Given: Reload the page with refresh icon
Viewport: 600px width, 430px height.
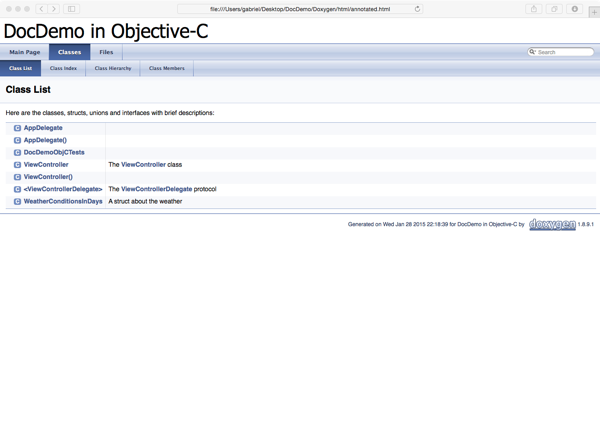Looking at the screenshot, I should pos(417,9).
